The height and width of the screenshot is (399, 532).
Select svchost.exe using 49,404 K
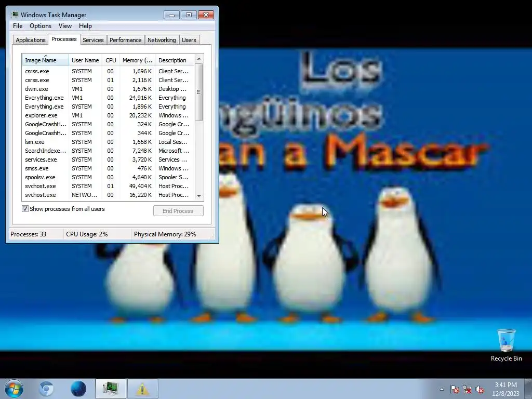(x=108, y=186)
